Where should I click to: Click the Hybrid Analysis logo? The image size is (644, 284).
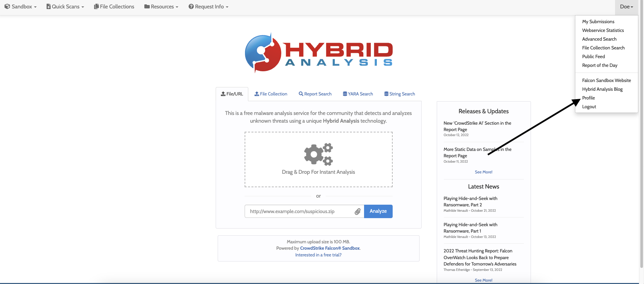(x=319, y=53)
